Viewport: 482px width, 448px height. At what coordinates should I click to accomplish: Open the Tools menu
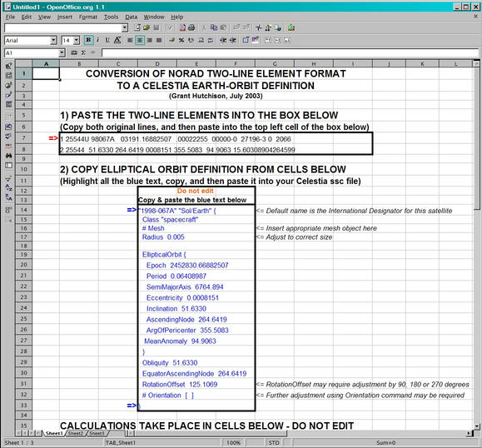pyautogui.click(x=111, y=17)
